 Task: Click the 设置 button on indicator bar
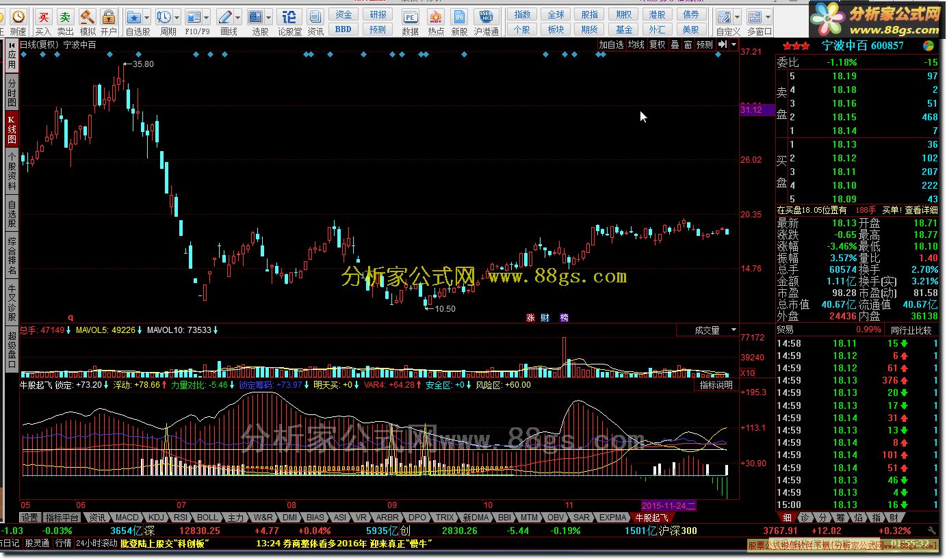click(x=29, y=518)
